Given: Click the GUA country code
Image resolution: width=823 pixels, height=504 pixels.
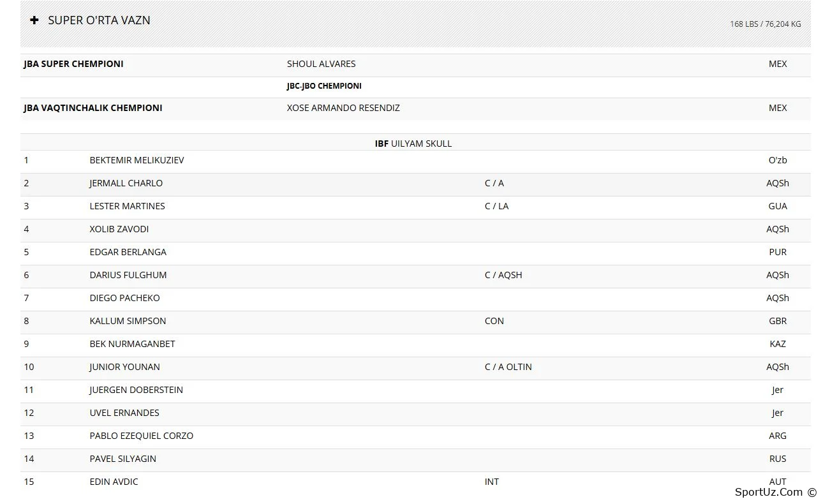Looking at the screenshot, I should 778,206.
